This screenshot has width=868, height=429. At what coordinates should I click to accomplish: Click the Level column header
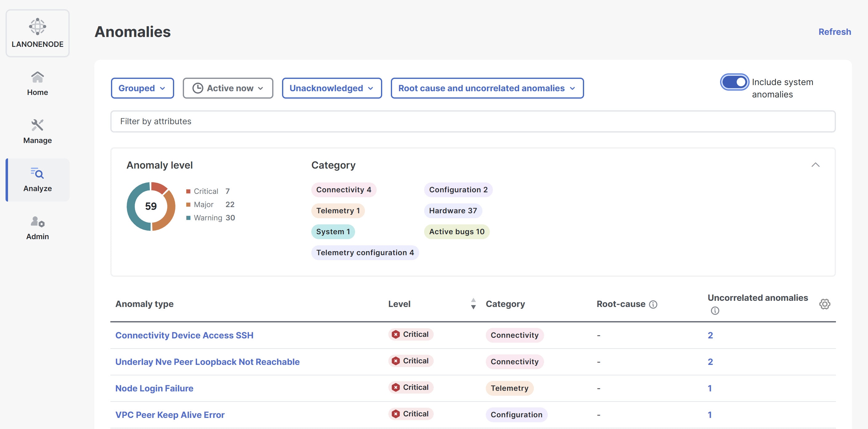(399, 304)
